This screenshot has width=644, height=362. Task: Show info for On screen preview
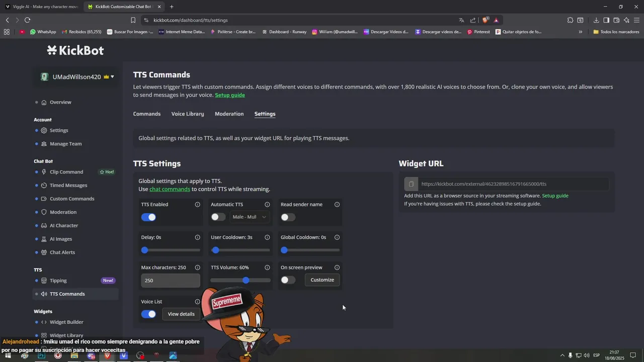tap(337, 267)
